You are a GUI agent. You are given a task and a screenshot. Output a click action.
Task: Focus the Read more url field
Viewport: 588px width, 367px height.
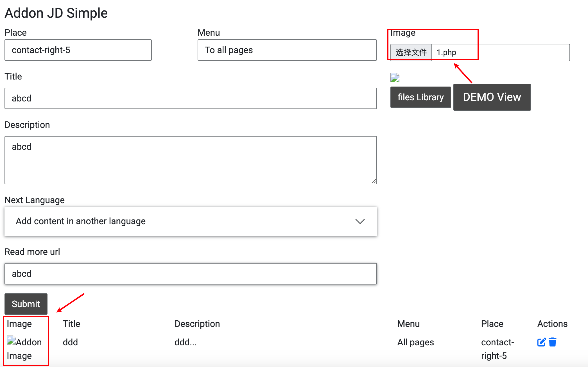coord(191,274)
